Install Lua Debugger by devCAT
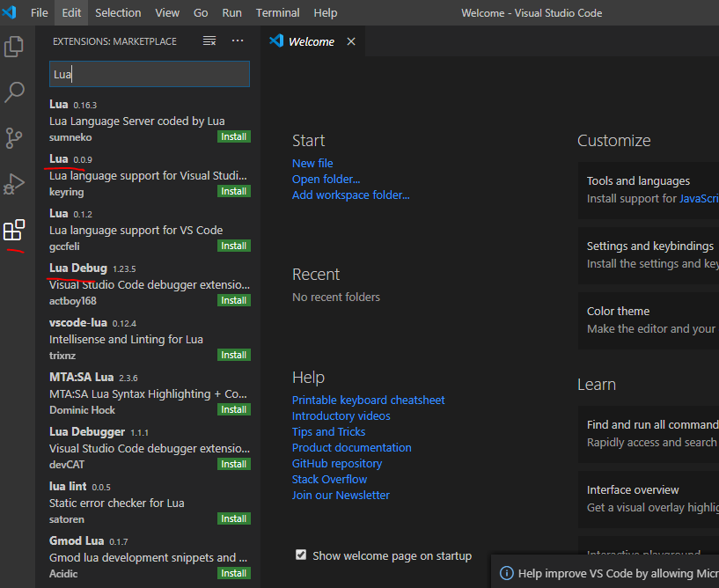This screenshot has height=588, width=719. 234,464
